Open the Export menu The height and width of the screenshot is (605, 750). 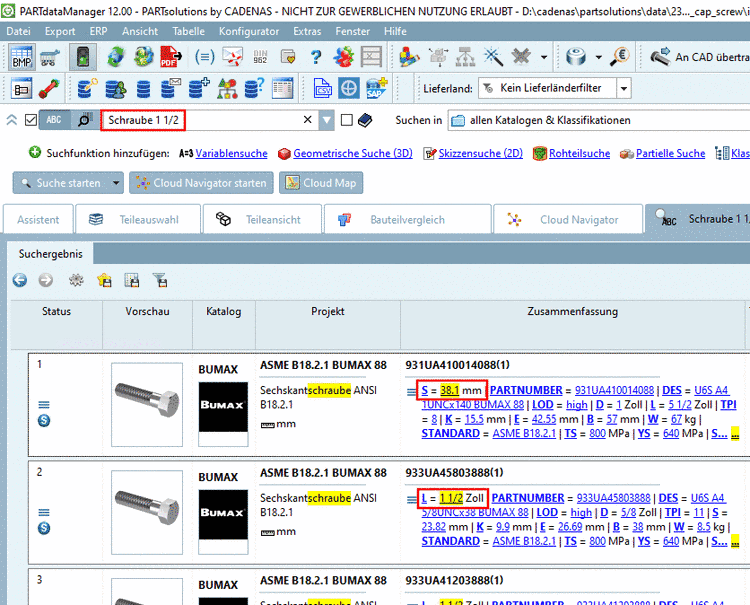coord(60,31)
